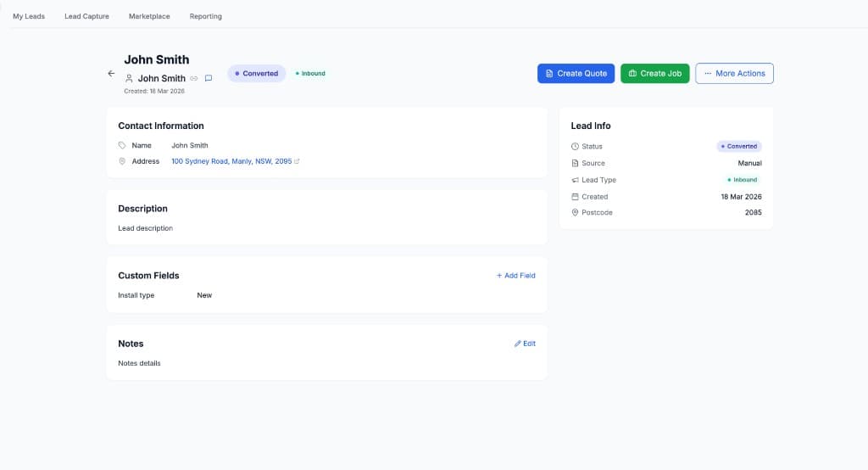
Task: Click the 'Created: 18 Mar 2026' header text
Action: (x=154, y=91)
